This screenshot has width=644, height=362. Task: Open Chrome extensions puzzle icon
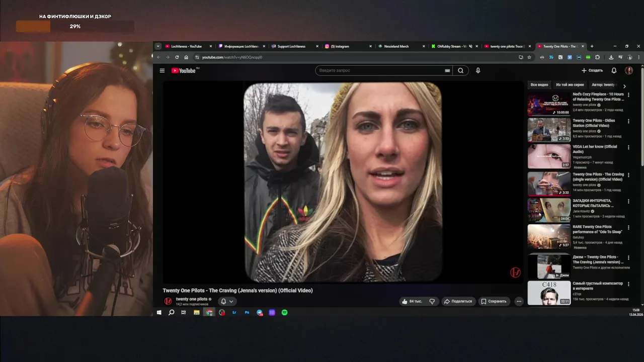[597, 57]
